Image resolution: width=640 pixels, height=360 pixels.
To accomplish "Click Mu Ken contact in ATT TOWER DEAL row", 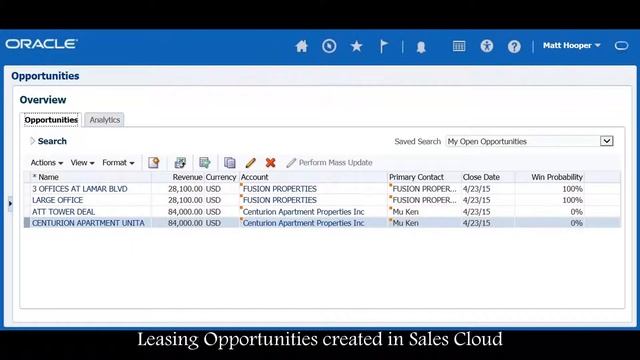I will click(x=405, y=211).
